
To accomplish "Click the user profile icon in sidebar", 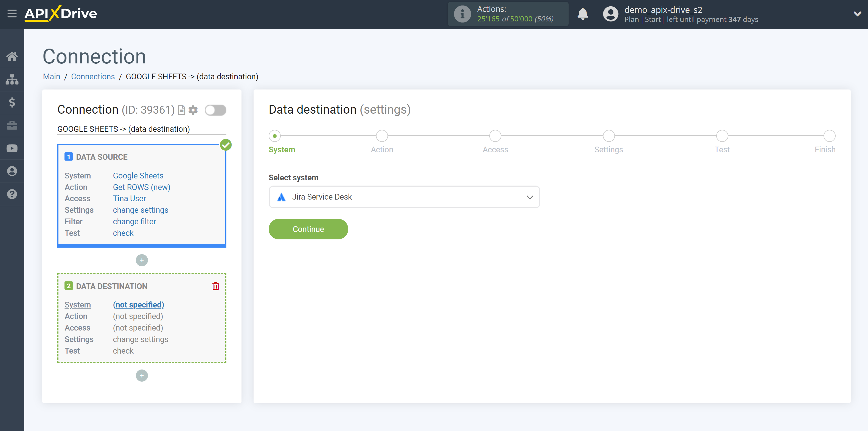I will click(x=12, y=171).
